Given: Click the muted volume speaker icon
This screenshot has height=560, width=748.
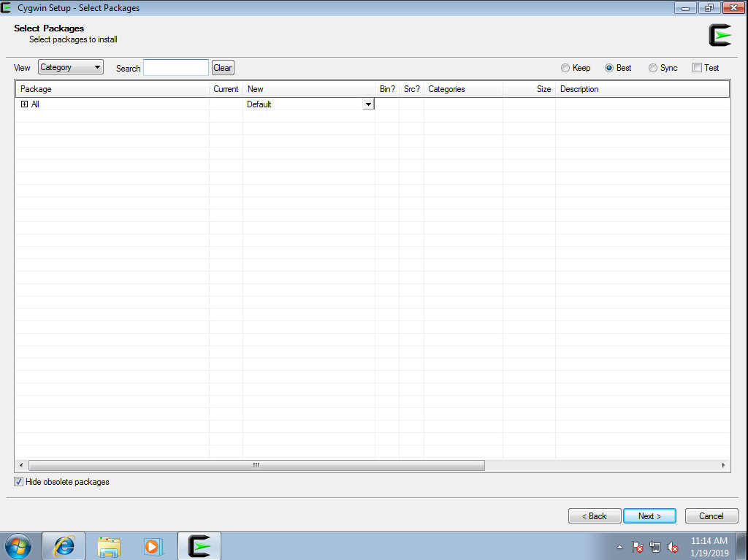Looking at the screenshot, I should (673, 547).
